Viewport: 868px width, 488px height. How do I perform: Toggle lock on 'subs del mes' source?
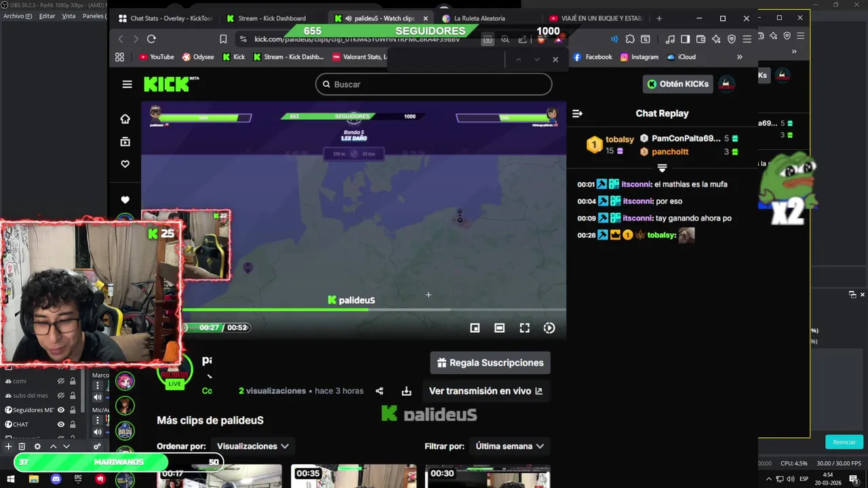[73, 396]
